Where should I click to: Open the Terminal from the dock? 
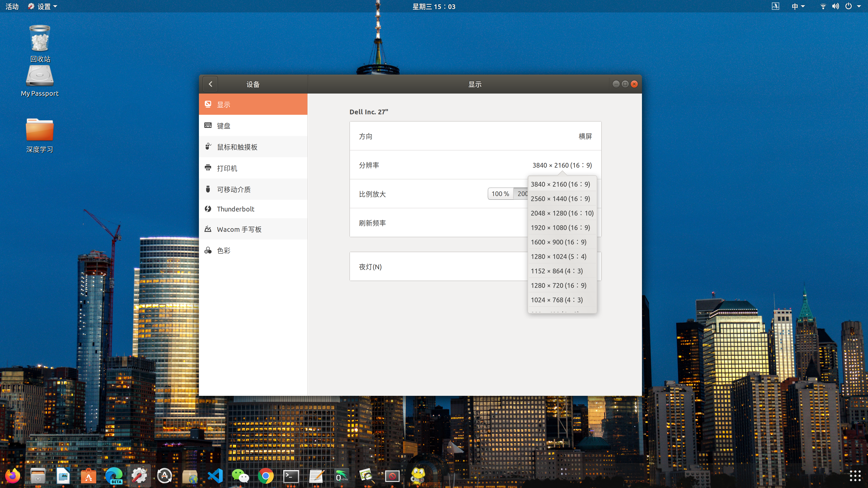(x=291, y=476)
